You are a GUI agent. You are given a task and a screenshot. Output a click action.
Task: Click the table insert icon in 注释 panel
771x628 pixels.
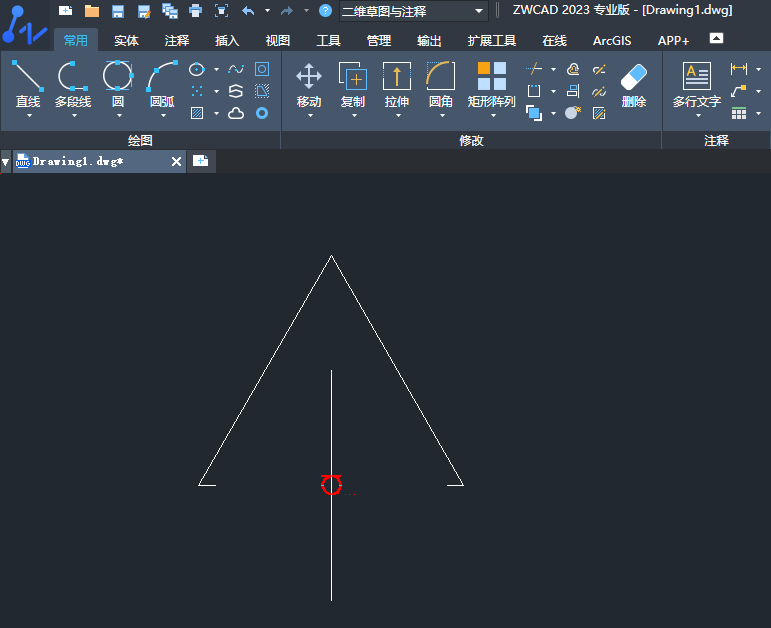click(x=739, y=114)
